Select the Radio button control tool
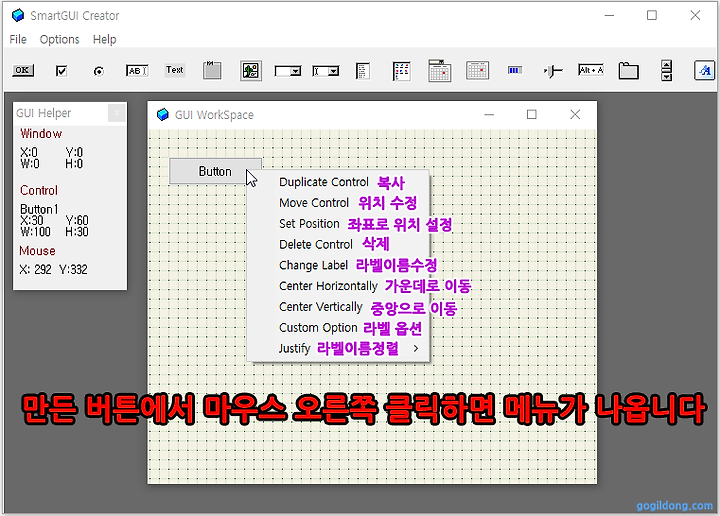Screen dimensions: 720x516 point(98,71)
